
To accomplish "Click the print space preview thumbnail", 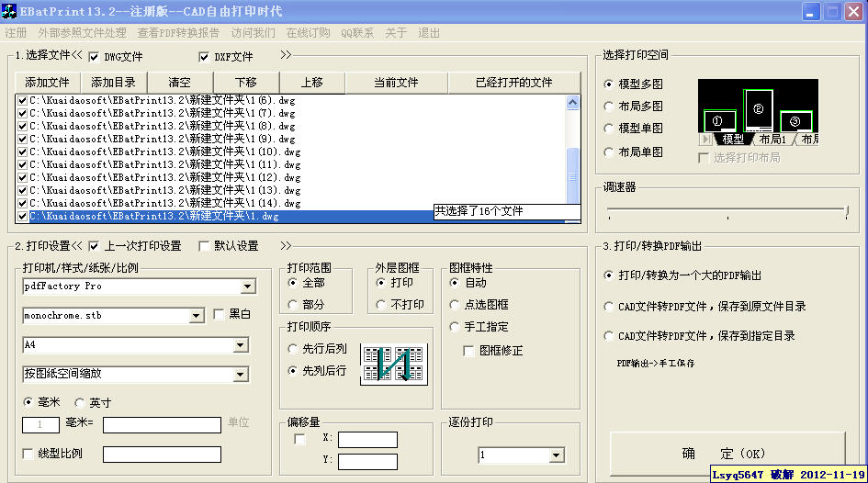I will click(x=758, y=112).
